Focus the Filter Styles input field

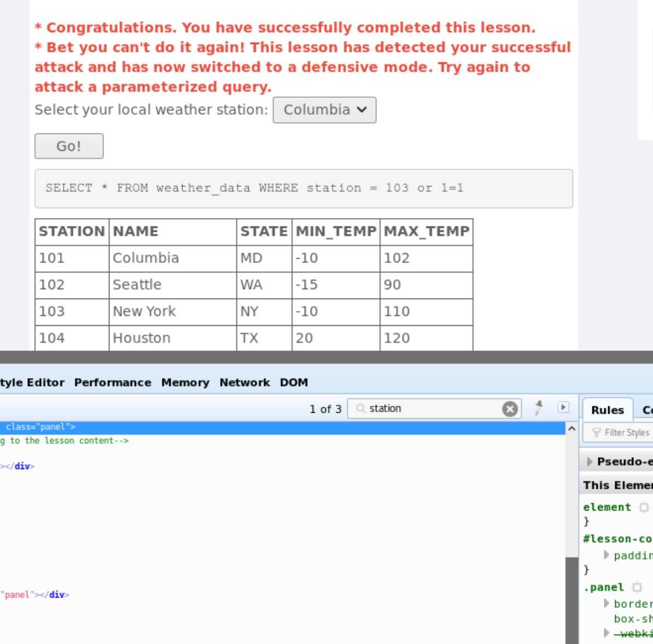click(619, 432)
